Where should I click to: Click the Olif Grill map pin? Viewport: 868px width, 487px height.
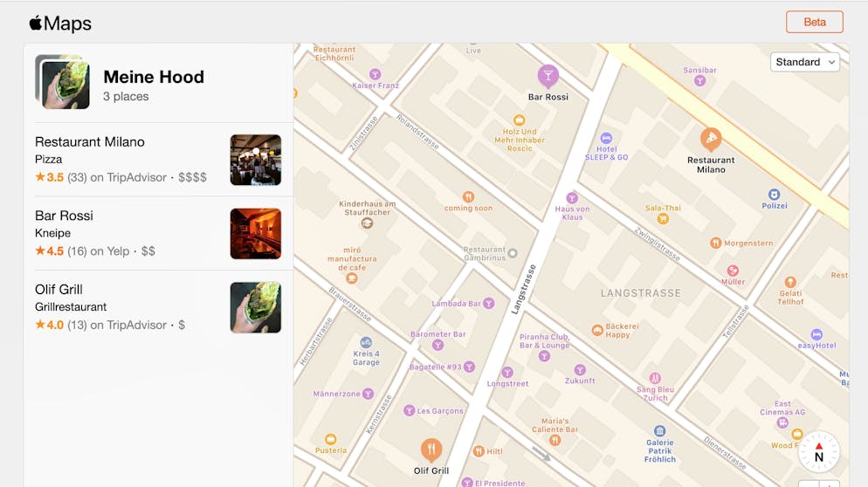pos(431,449)
